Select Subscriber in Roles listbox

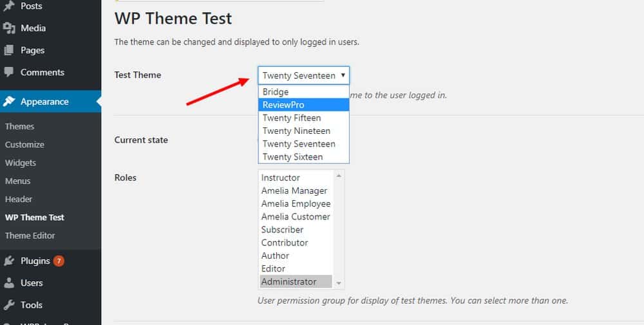[x=282, y=230]
